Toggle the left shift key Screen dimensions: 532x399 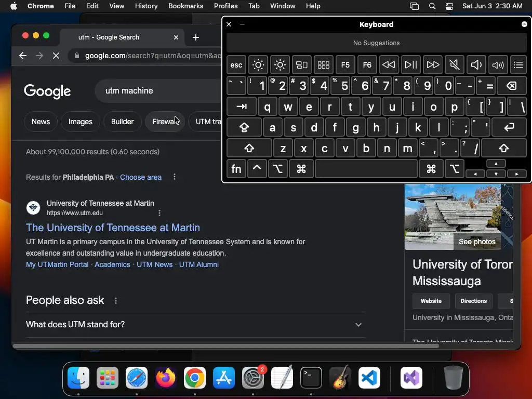(249, 148)
